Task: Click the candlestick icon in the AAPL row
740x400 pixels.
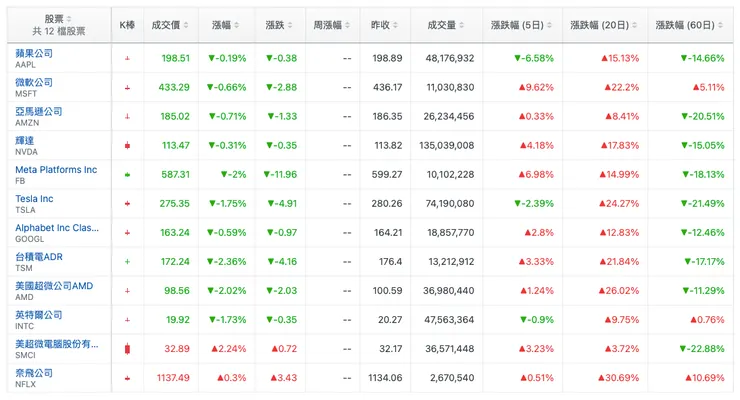Action: (127, 58)
